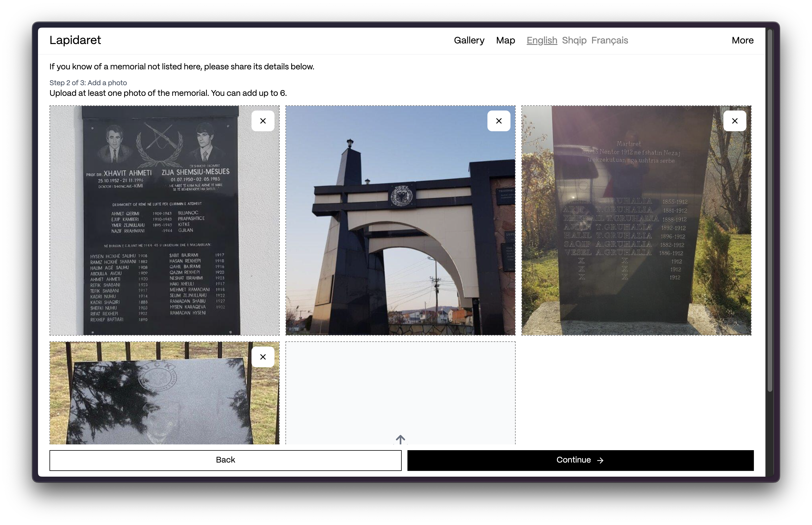Go Back to the previous step
The image size is (812, 525).
click(225, 460)
